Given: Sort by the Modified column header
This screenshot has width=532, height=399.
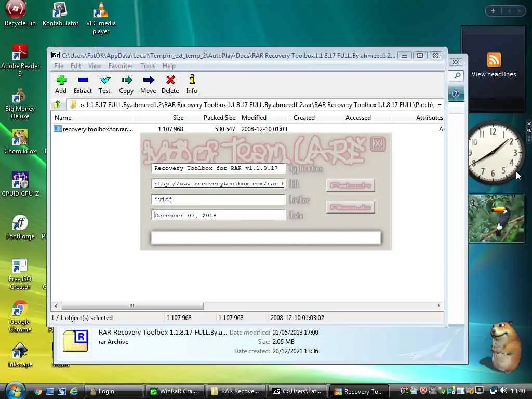Looking at the screenshot, I should tap(254, 118).
